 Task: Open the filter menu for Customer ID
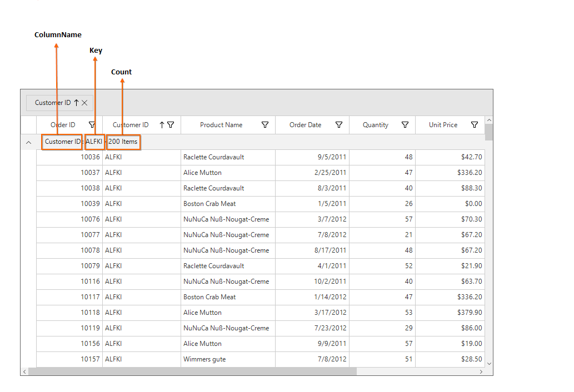[171, 124]
